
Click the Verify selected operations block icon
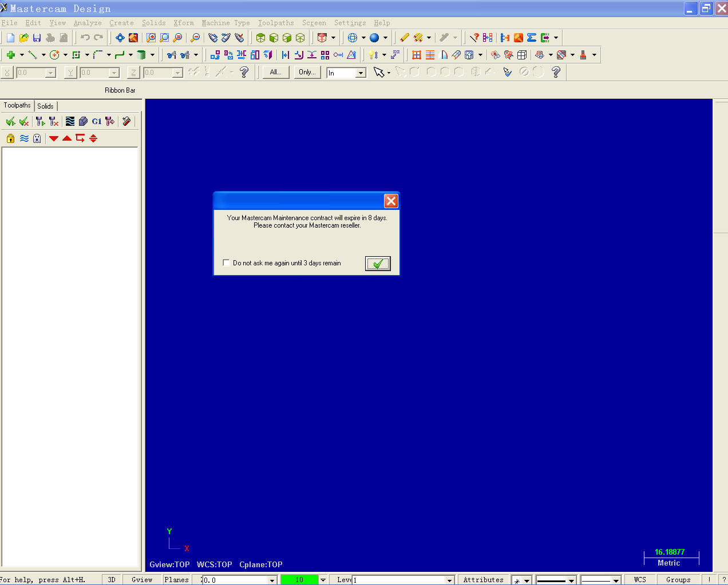[x=83, y=121]
